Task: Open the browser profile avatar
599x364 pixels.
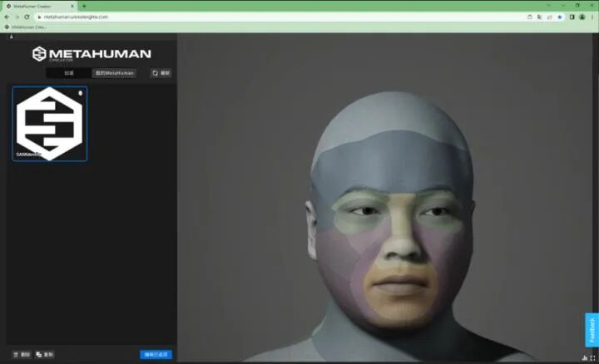Action: point(582,17)
